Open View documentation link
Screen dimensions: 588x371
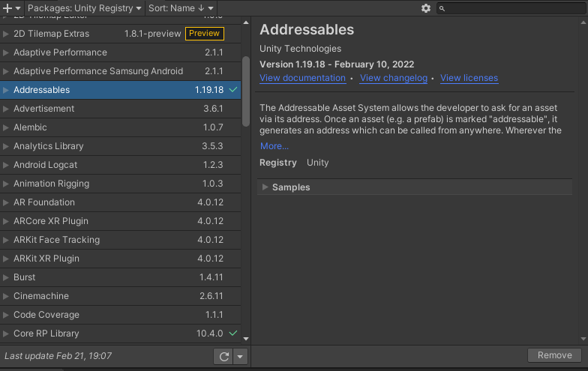tap(303, 78)
